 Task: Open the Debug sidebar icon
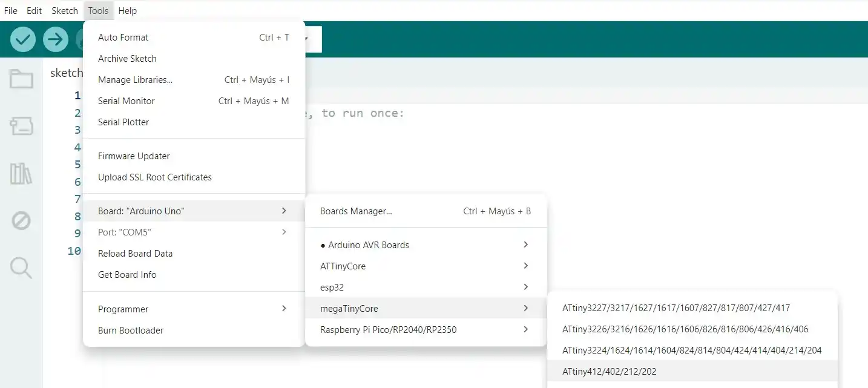tap(21, 221)
